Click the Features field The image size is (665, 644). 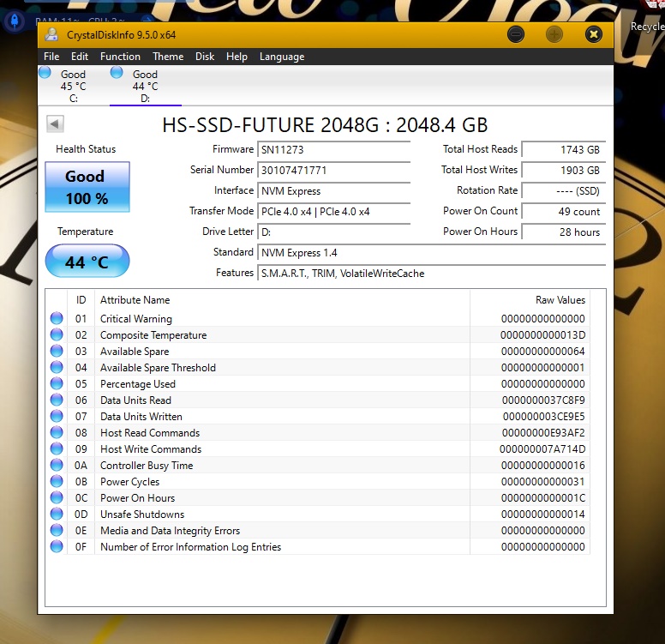click(431, 274)
